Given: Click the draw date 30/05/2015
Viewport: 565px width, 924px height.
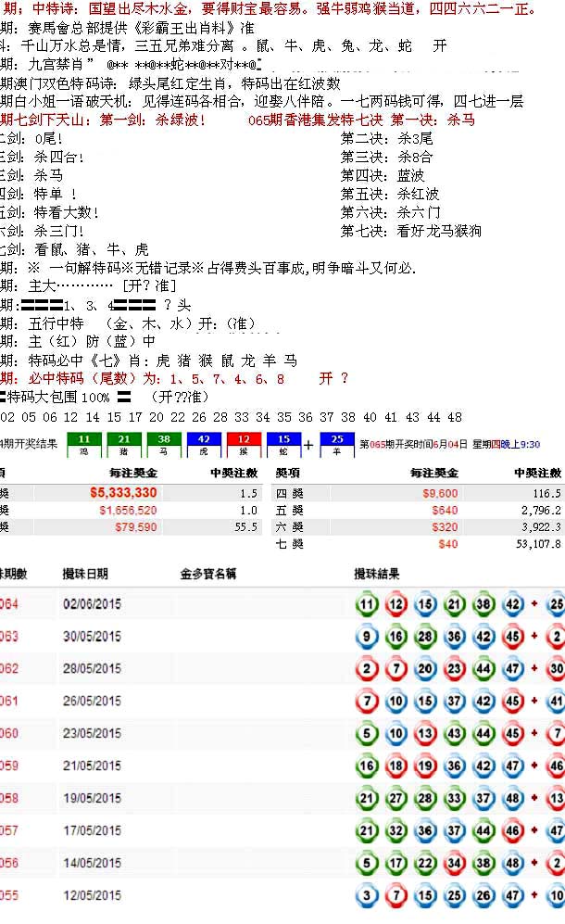Looking at the screenshot, I should (x=92, y=637).
